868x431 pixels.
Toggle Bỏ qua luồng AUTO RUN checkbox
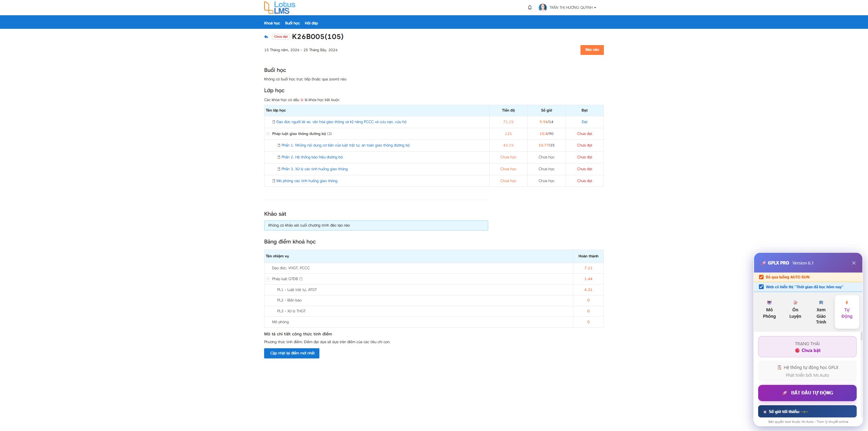pos(761,277)
